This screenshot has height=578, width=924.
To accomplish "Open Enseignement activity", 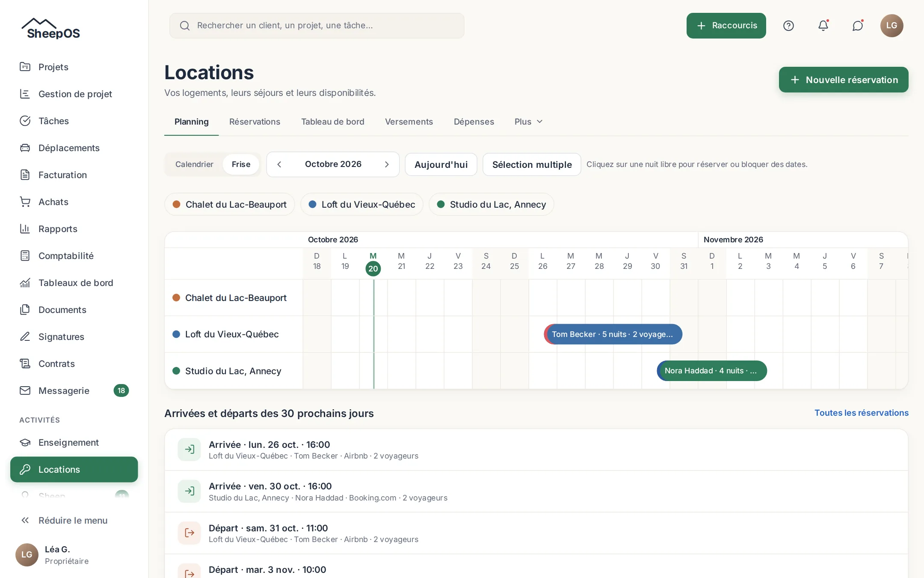I will [74, 442].
